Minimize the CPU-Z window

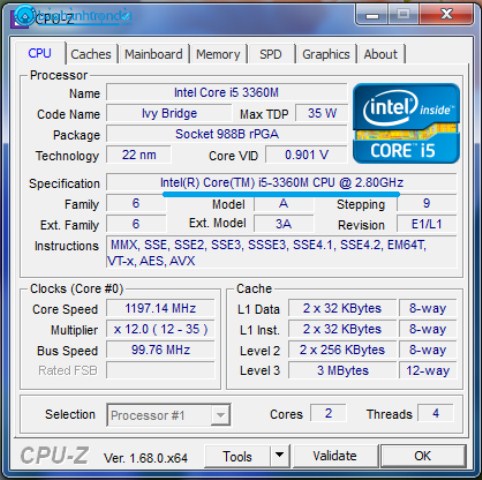(x=373, y=15)
